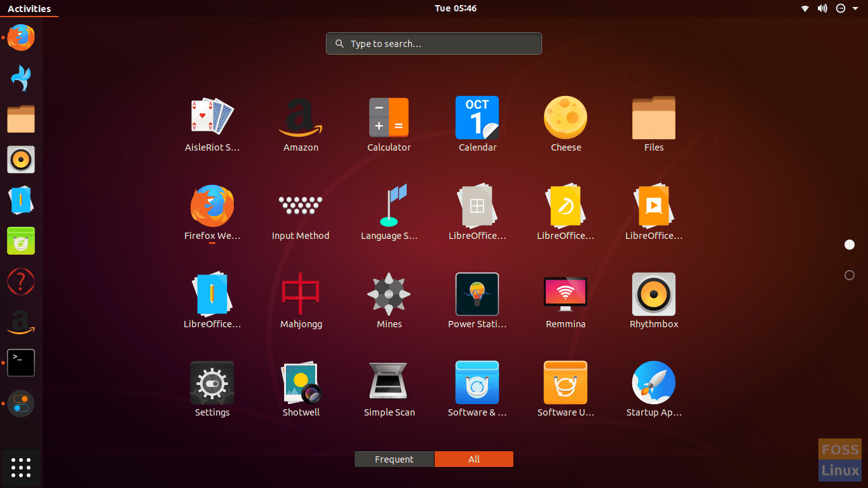Click the Amazon icon in the dock
868x488 pixels.
(21, 322)
